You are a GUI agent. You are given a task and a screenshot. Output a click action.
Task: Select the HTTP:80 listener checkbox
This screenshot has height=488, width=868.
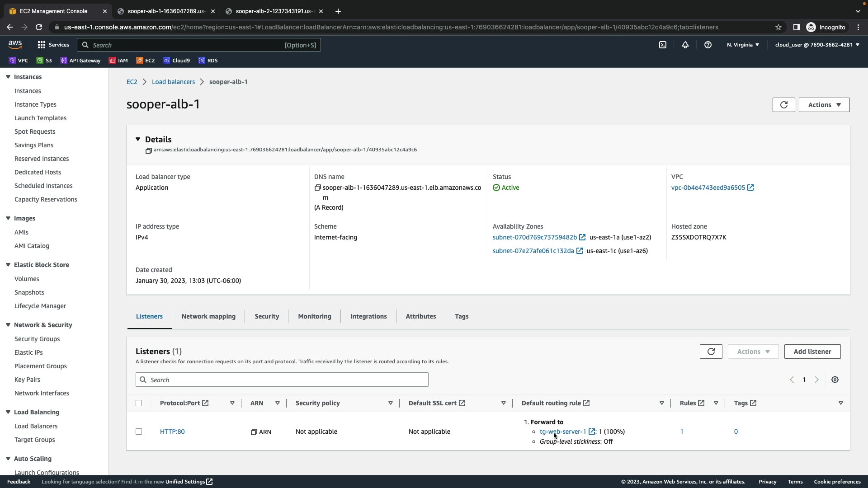pos(139,432)
